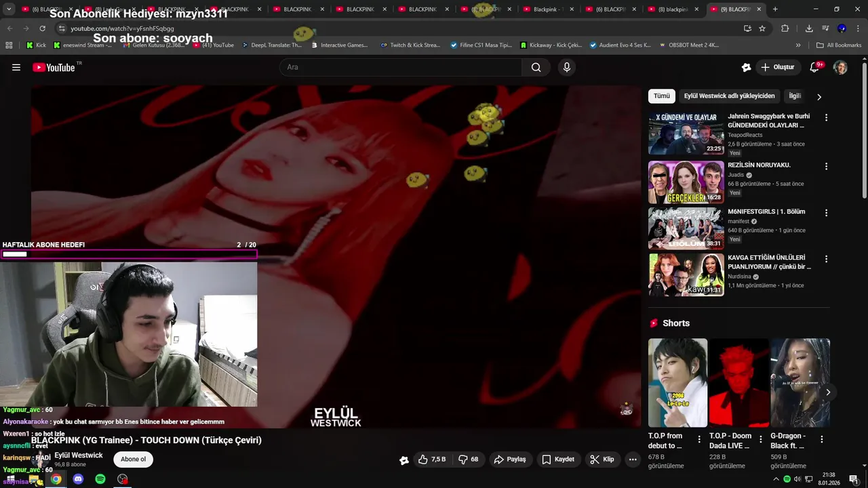Viewport: 868px width, 488px height.
Task: Expand hidden bookmarks chevron
Action: tap(798, 45)
